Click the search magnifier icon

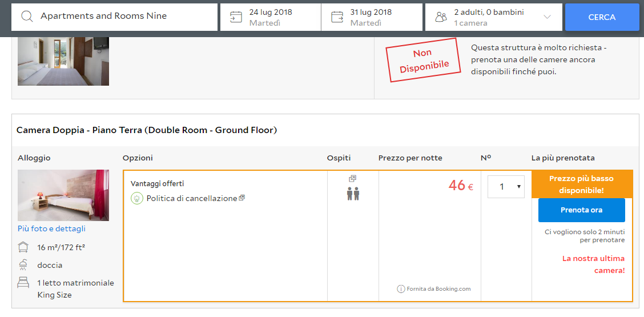pyautogui.click(x=27, y=17)
